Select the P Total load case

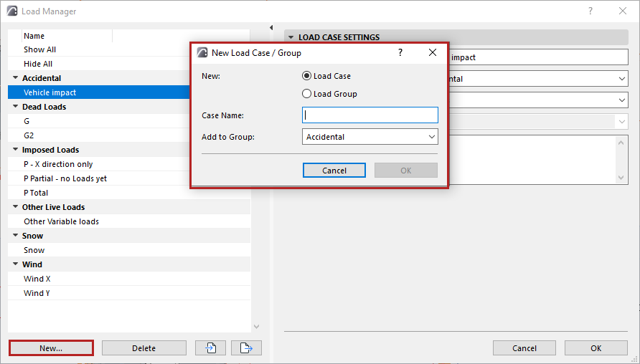129,193
